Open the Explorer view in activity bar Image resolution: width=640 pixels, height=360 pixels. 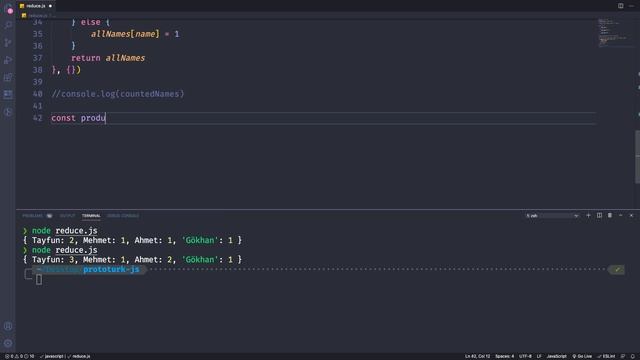(8, 9)
